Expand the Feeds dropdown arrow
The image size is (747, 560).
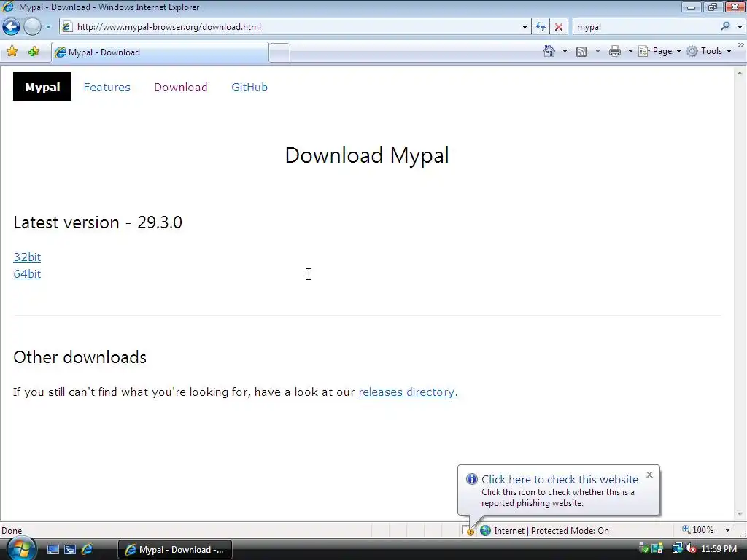pyautogui.click(x=597, y=51)
